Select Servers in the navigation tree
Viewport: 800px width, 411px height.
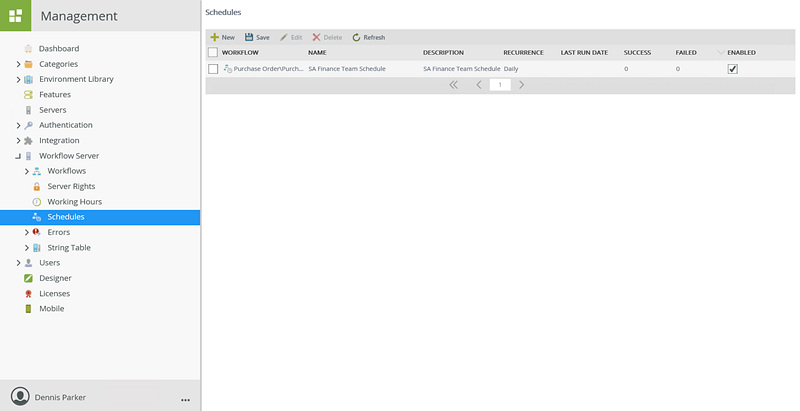53,110
